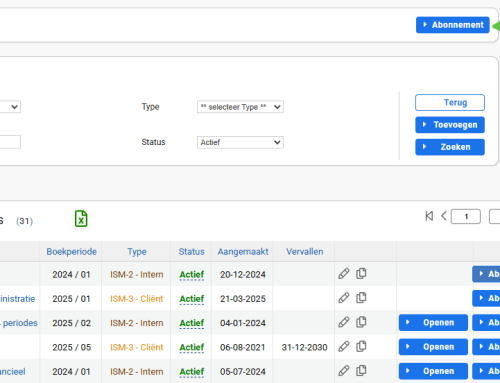The image size is (500, 383).
Task: Click 'ISM-2 - Intern' in 2025 / 02 row
Action: (x=137, y=323)
